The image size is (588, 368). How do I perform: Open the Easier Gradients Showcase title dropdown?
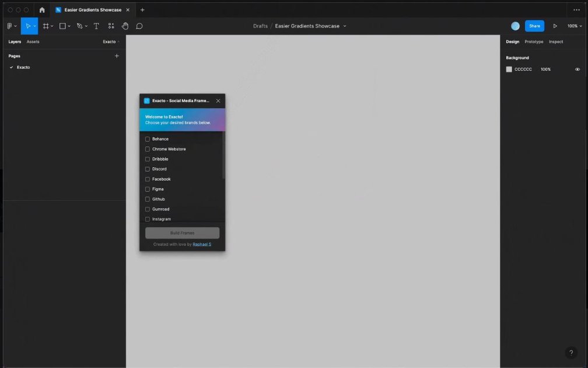tap(344, 26)
